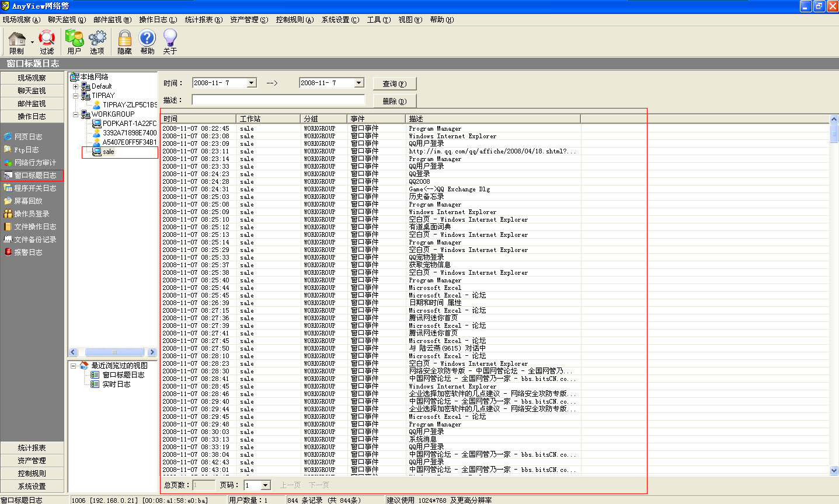Switch to the 邮件监视 sidebar panel
This screenshot has height=504, width=839.
(32, 104)
